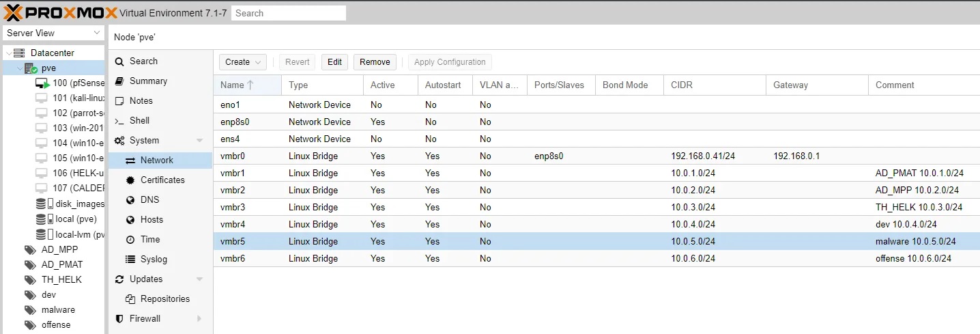
Task: Click the Datacenter server icon
Action: (19, 53)
